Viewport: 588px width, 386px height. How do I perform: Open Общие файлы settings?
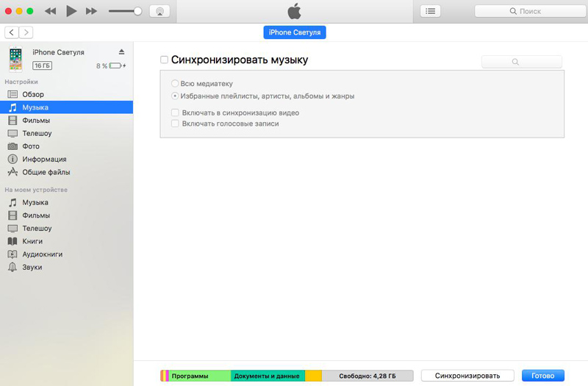(66, 172)
